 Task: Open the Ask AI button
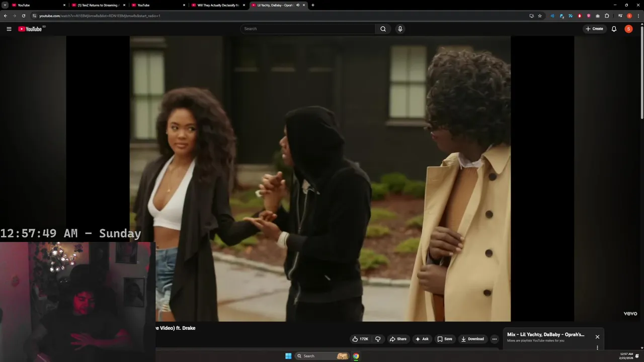pyautogui.click(x=422, y=339)
